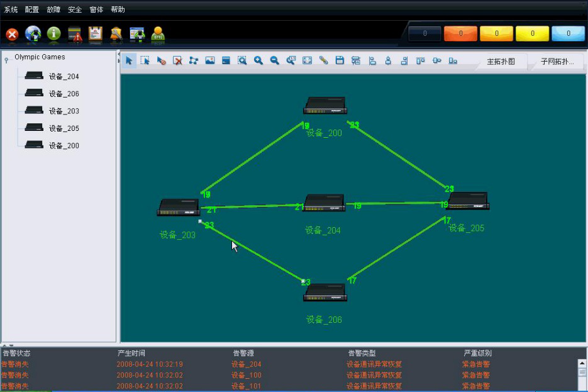Click the zoom in magnifier tool
This screenshot has height=392, width=588.
(258, 61)
